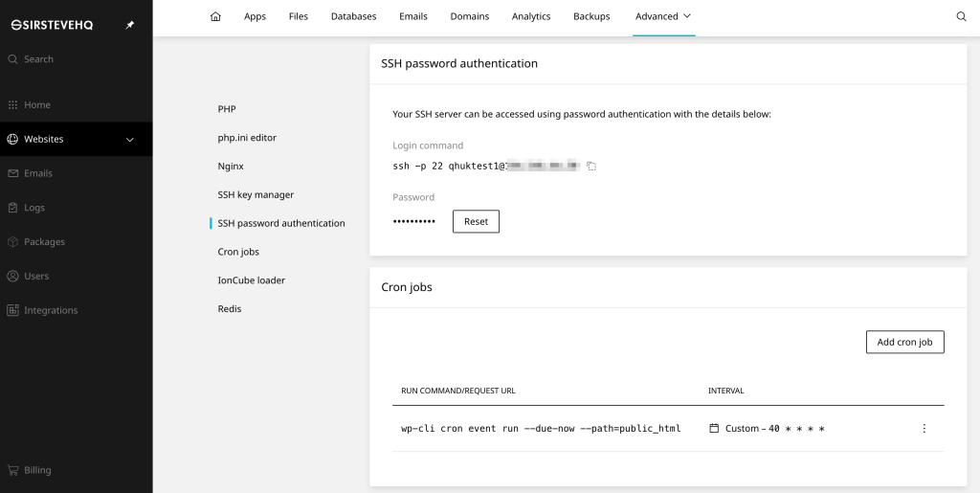Image resolution: width=980 pixels, height=493 pixels.
Task: Select the Advanced tab label
Action: [x=657, y=16]
